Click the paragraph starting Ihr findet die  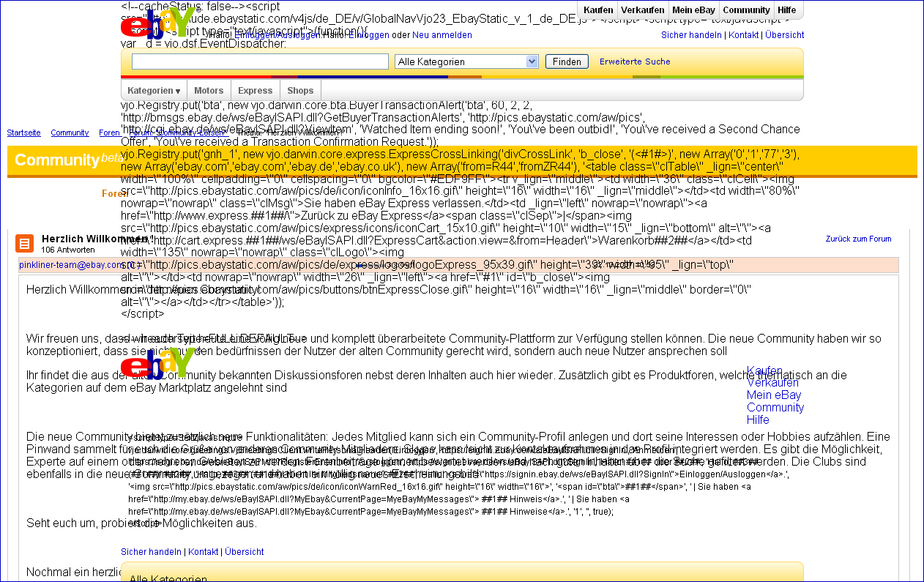(x=436, y=381)
